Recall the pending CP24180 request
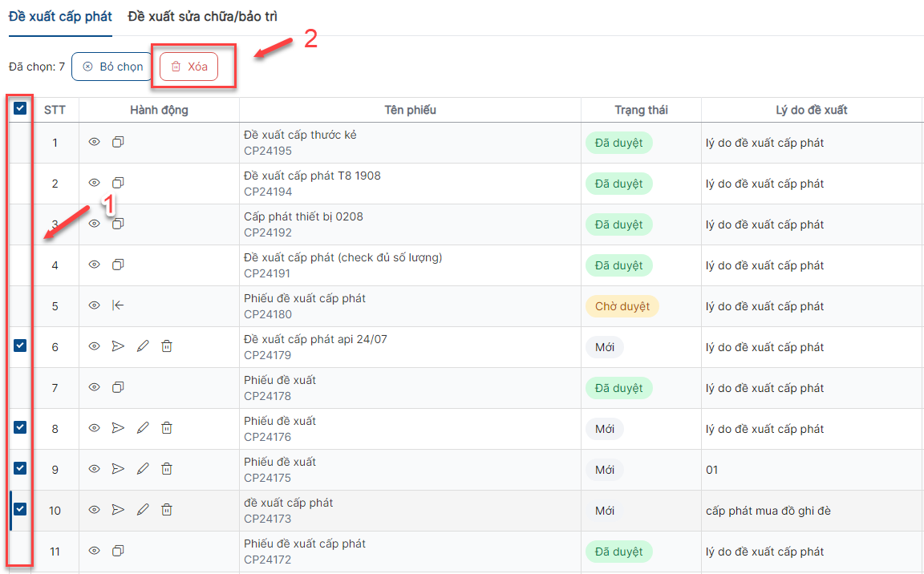The width and height of the screenshot is (924, 574). point(118,305)
